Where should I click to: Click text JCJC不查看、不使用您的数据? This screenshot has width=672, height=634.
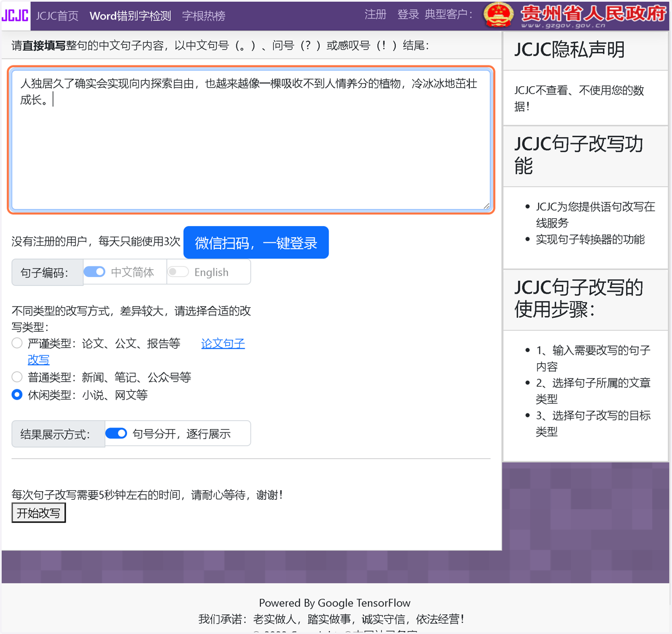[x=579, y=98]
